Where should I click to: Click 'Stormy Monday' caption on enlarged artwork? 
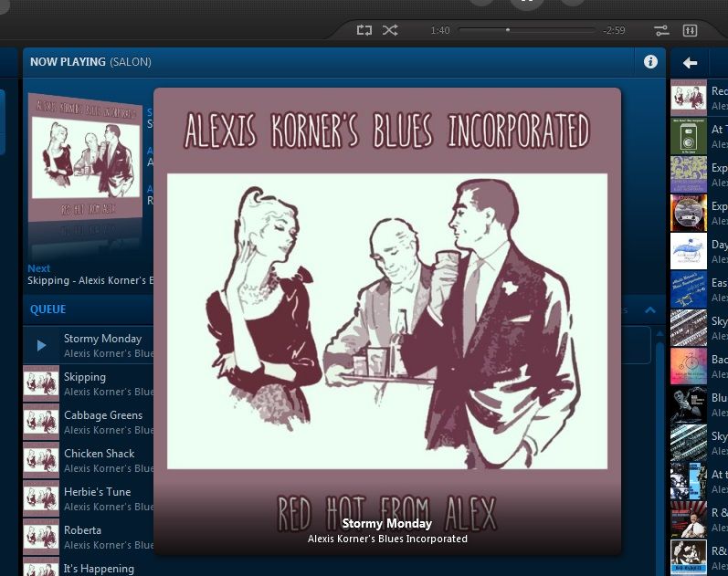387,524
